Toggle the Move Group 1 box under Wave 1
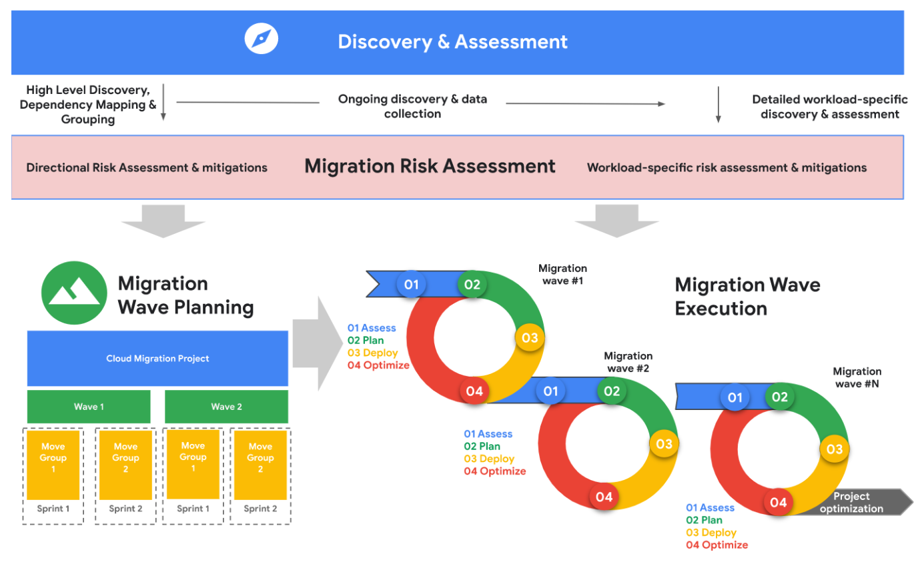This screenshot has width=924, height=570. 53,456
